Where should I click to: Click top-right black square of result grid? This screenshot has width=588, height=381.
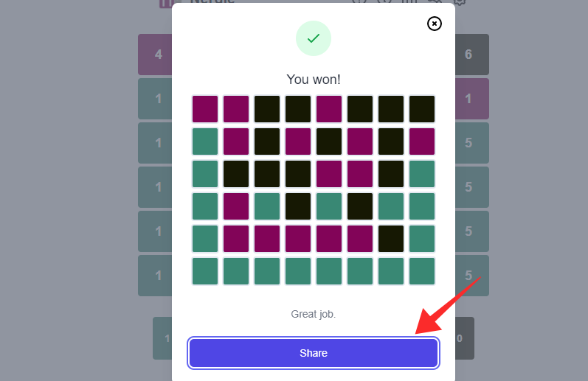422,109
